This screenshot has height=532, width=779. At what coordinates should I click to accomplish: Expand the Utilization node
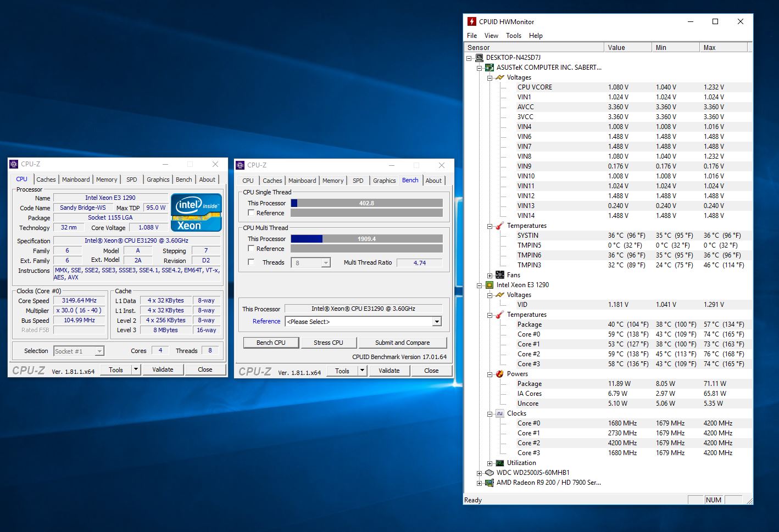coord(489,463)
